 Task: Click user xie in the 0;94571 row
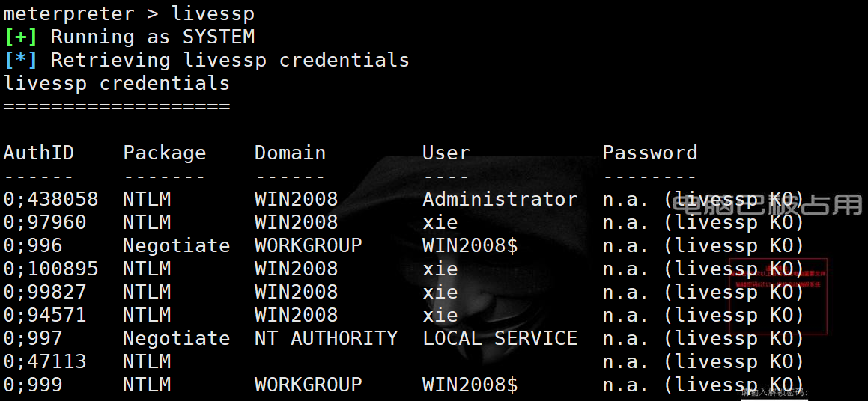click(440, 315)
